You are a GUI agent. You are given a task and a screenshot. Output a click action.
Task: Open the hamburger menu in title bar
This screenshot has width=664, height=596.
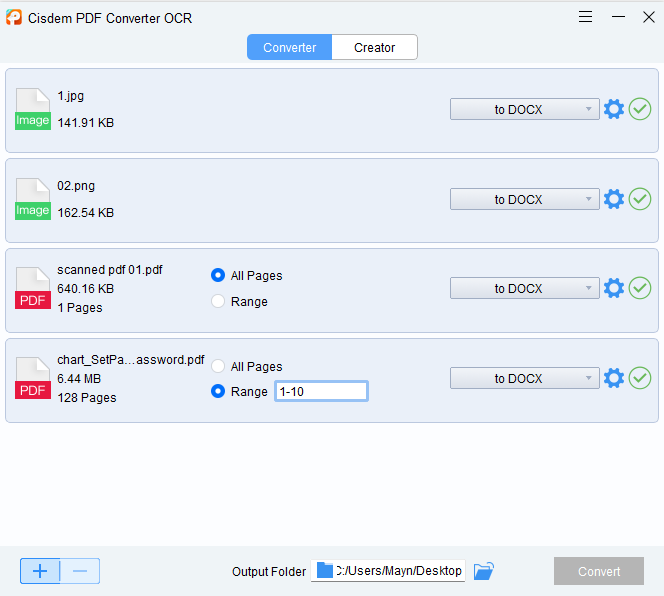point(585,17)
